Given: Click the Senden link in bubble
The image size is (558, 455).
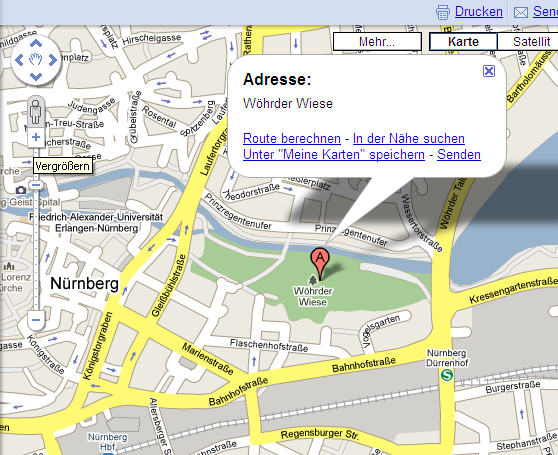Looking at the screenshot, I should pyautogui.click(x=459, y=154).
